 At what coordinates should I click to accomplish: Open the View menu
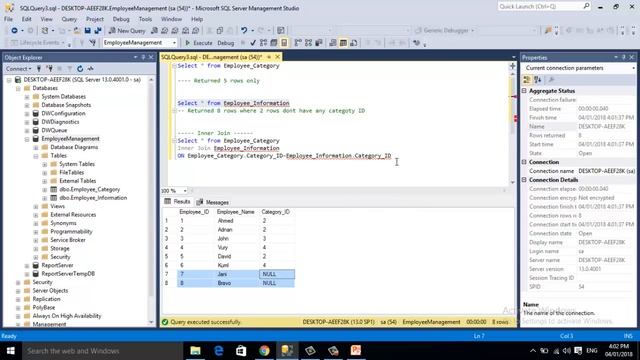coord(46,19)
